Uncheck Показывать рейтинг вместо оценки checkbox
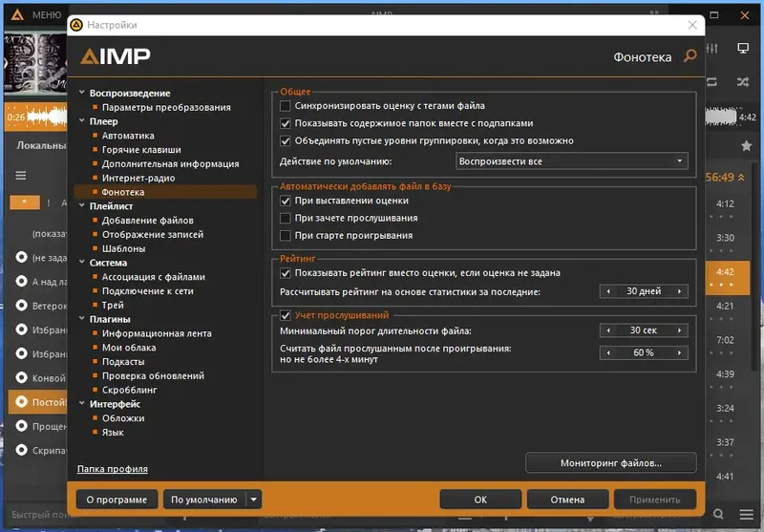Screen dimensions: 764x532 click(x=285, y=273)
